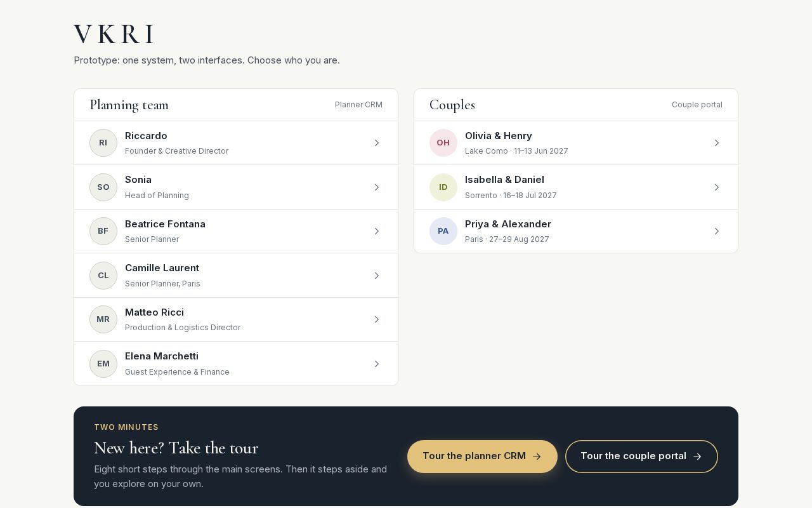Click the chevron beside Camille Laurent

tap(377, 276)
